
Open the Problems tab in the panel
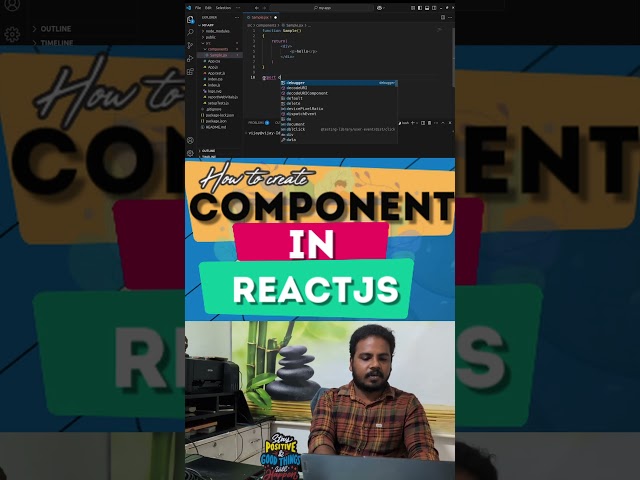coord(256,123)
